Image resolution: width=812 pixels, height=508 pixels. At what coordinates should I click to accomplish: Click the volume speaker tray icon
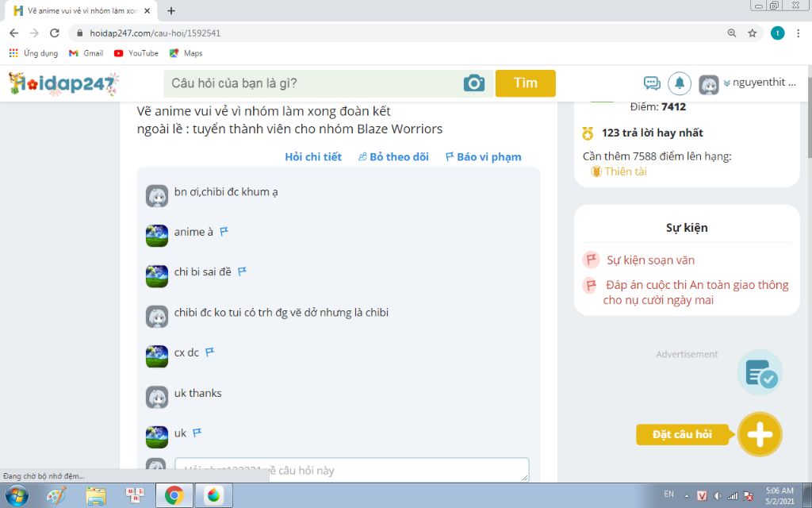point(717,496)
